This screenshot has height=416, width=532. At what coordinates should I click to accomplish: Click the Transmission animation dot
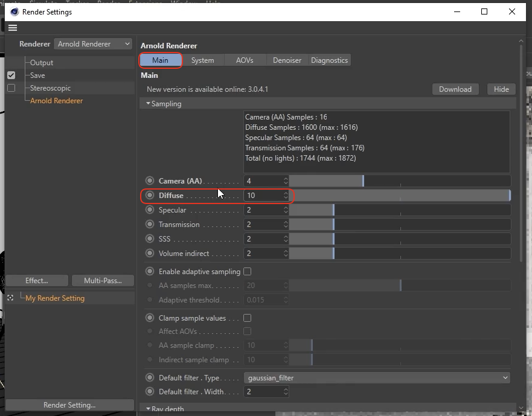pyautogui.click(x=150, y=224)
